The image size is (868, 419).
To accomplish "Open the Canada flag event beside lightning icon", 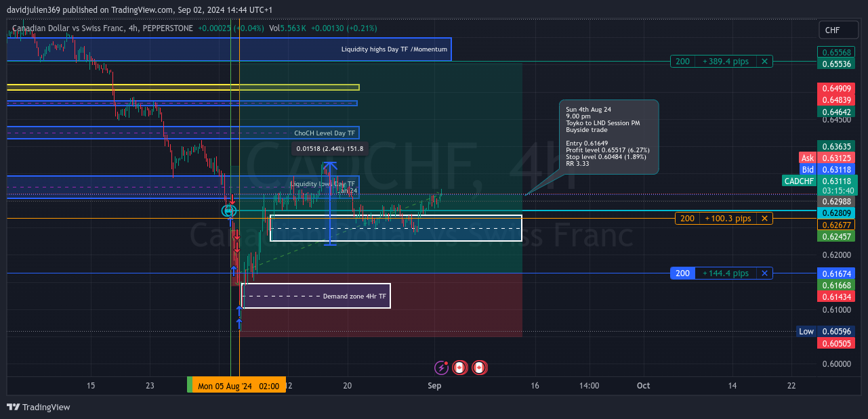I will tap(460, 368).
